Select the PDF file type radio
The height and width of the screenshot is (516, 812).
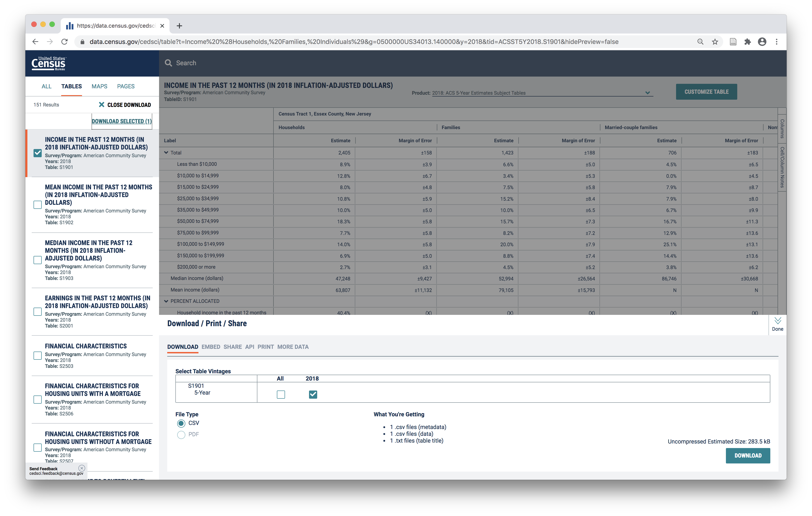(x=181, y=435)
